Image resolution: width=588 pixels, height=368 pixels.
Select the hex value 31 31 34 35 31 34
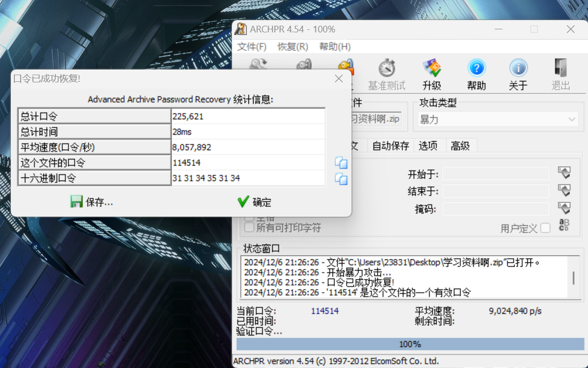coord(248,178)
